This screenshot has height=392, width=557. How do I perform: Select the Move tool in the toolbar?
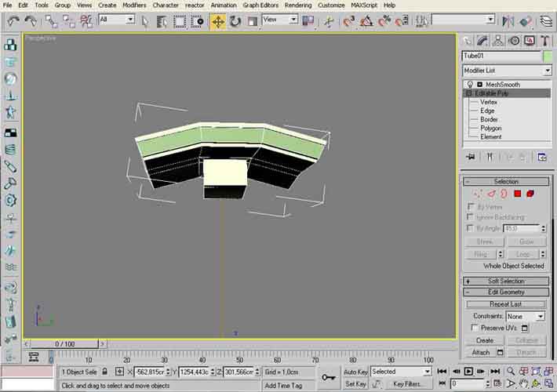pos(217,21)
